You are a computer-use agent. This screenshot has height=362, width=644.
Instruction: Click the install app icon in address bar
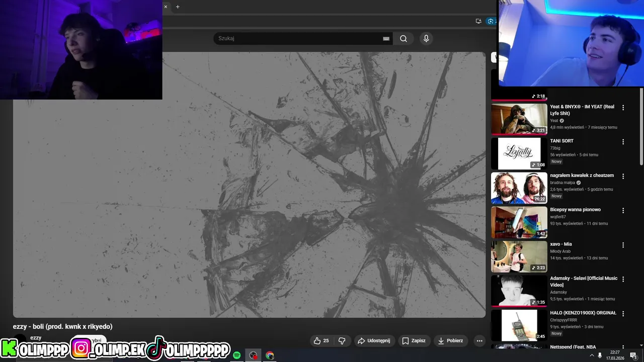[x=478, y=21]
